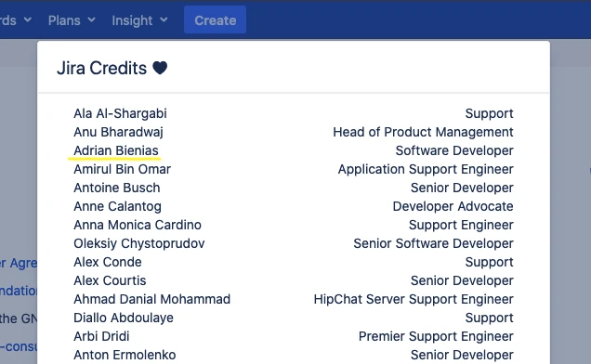
Task: Click the name Anu Bharadwaj
Action: pyautogui.click(x=118, y=132)
